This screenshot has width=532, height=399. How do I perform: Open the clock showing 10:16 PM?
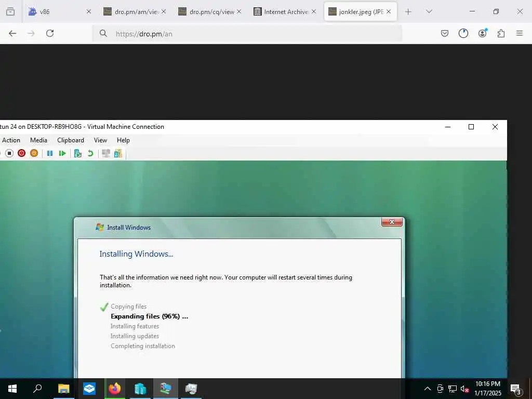click(x=488, y=389)
